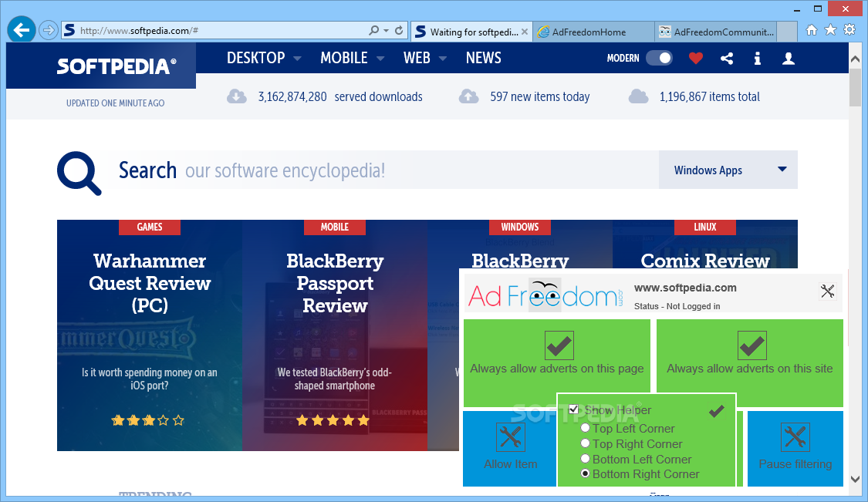Check Always allow adverts on this page

click(557, 363)
